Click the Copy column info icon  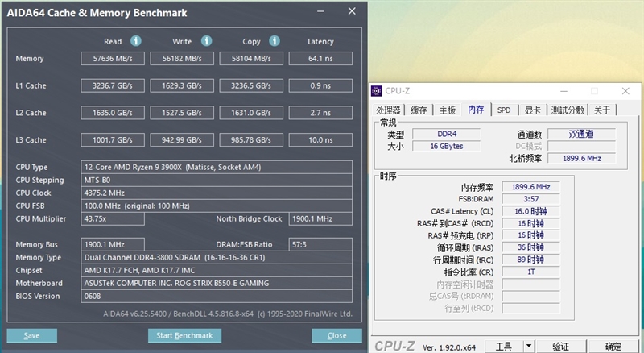coord(275,41)
